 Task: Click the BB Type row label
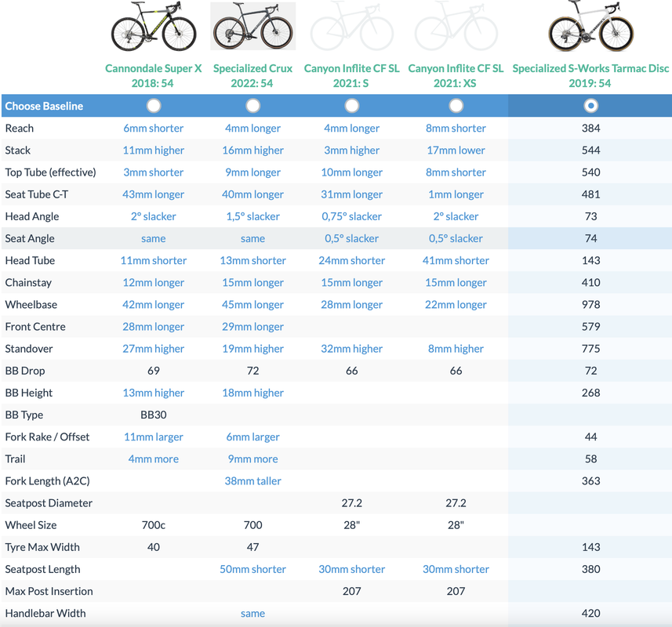point(24,415)
